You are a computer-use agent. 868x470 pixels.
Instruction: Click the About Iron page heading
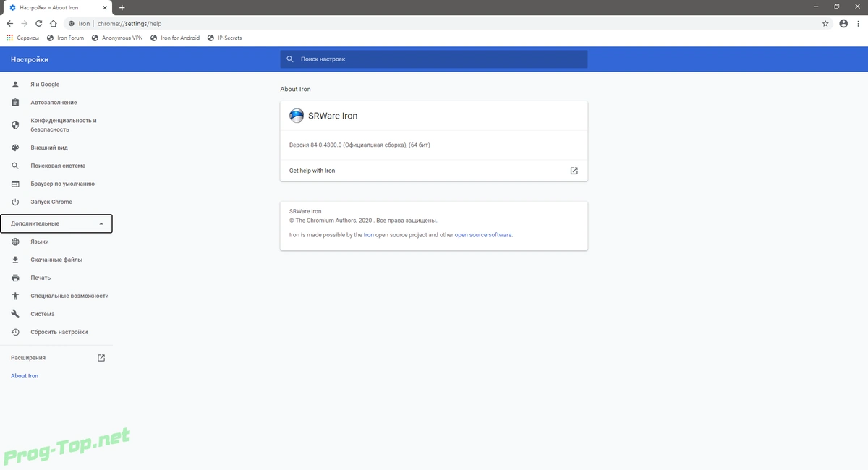pyautogui.click(x=295, y=89)
